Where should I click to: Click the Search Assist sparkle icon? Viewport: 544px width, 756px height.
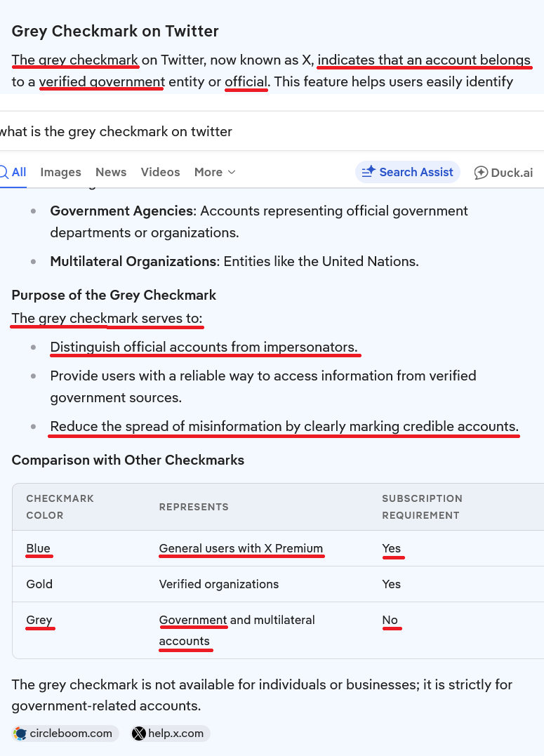pos(369,172)
